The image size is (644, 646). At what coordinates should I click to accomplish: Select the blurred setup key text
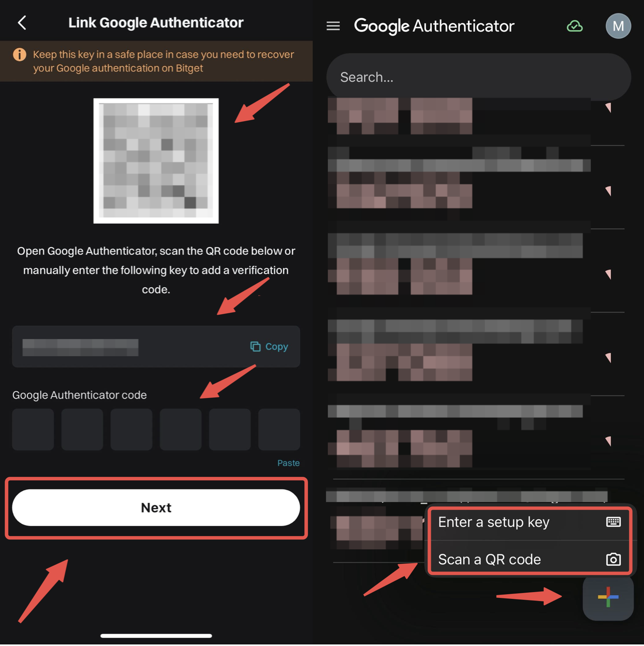click(80, 347)
